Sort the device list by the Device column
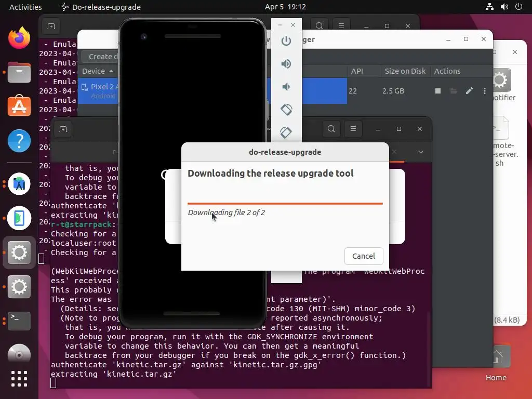 point(97,71)
